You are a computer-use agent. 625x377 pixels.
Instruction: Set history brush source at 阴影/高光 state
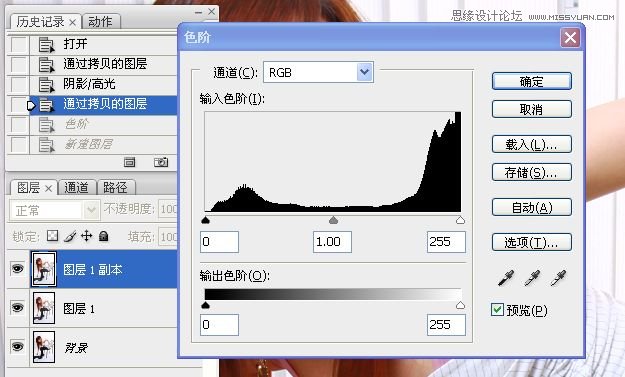coord(18,84)
